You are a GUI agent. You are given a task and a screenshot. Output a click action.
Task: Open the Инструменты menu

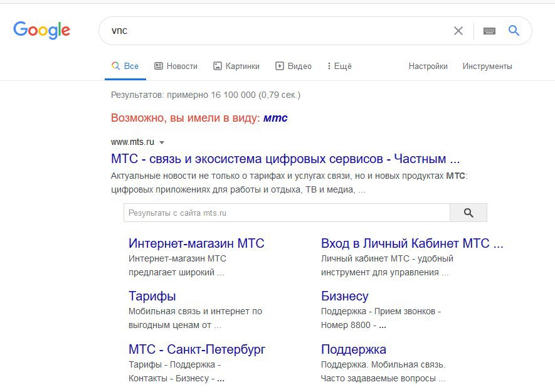pyautogui.click(x=487, y=66)
